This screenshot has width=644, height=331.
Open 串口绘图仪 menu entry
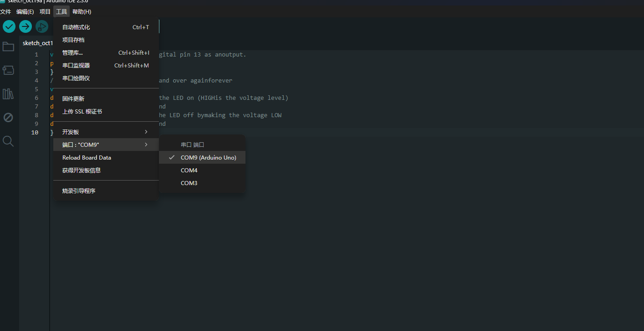[106, 78]
